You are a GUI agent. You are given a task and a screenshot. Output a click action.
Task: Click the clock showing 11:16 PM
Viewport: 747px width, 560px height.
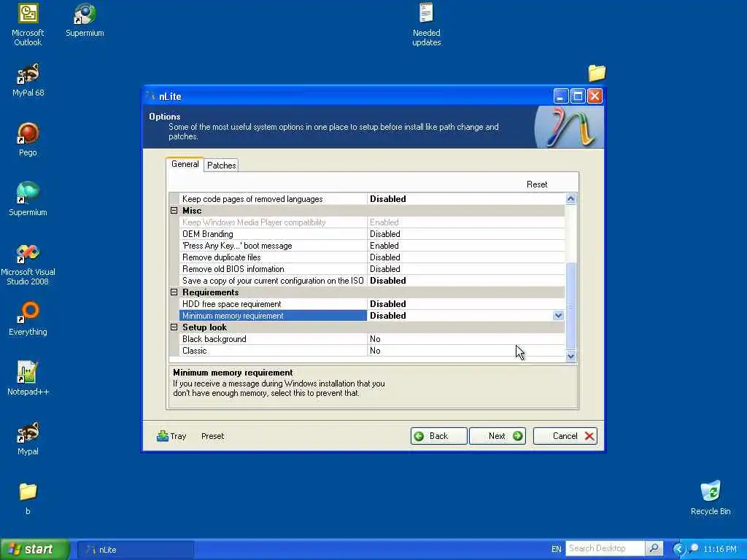coord(720,549)
